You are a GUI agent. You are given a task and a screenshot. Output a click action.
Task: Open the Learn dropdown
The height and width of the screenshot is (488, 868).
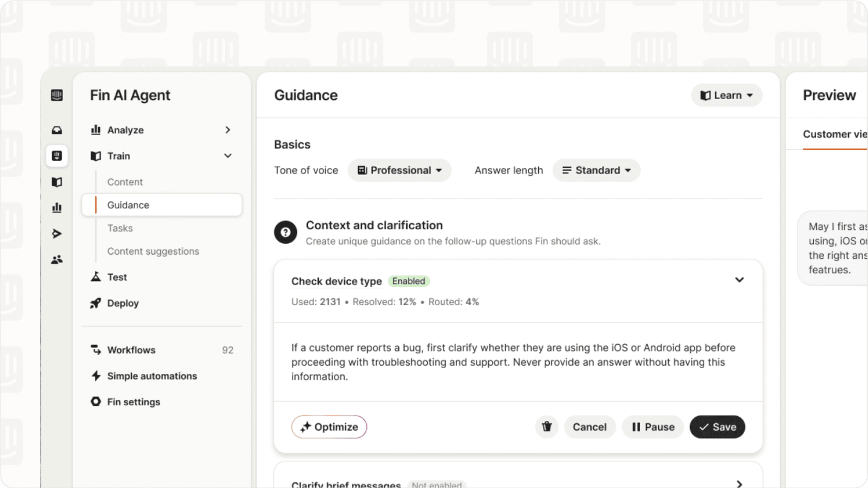(726, 96)
